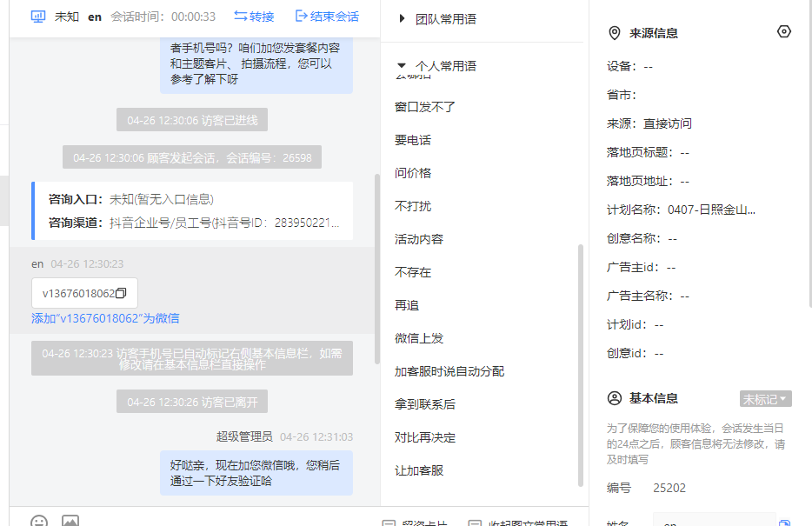The image size is (812, 526).
Task: Click the person icon by 基本信息
Action: pyautogui.click(x=614, y=399)
